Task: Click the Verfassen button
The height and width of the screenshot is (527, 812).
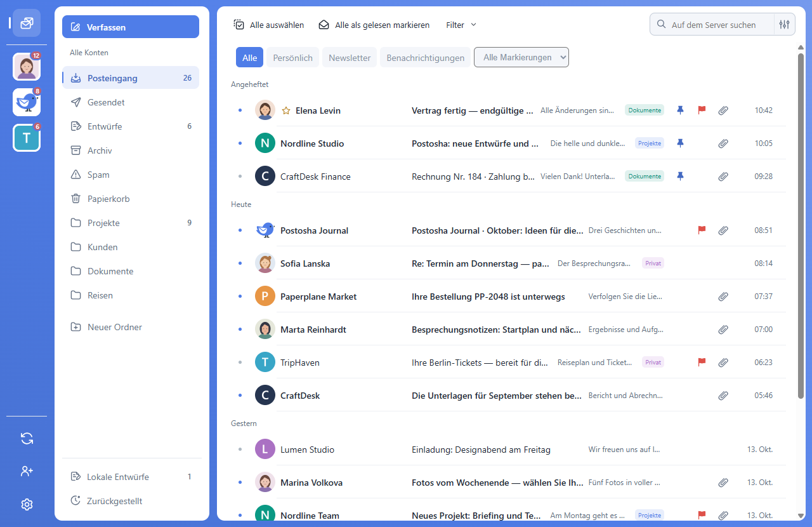Action: (131, 27)
